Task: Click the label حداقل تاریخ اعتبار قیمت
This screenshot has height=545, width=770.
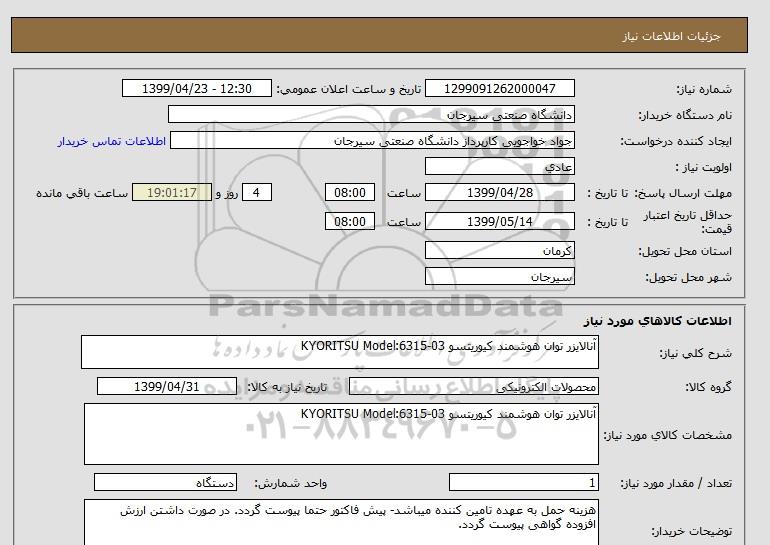Action: click(688, 222)
